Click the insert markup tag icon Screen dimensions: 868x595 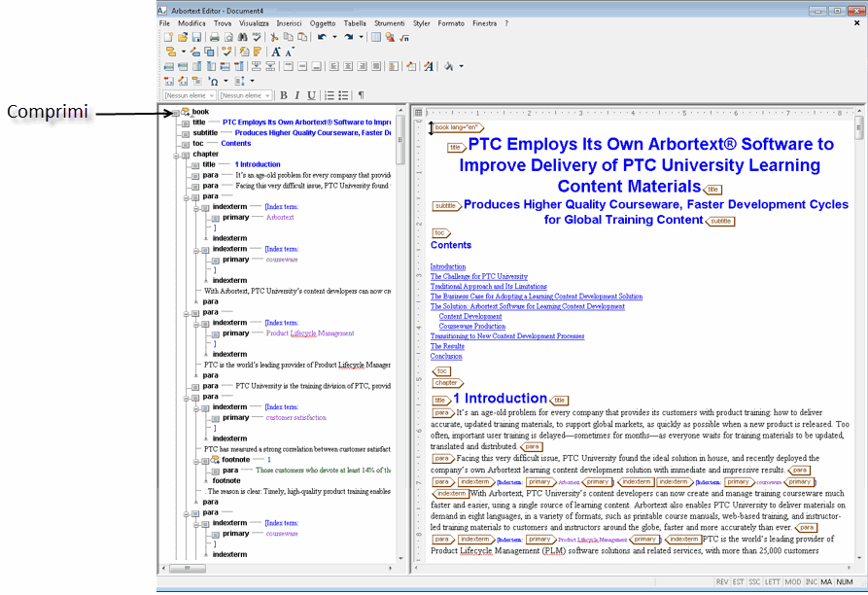pyautogui.click(x=170, y=52)
